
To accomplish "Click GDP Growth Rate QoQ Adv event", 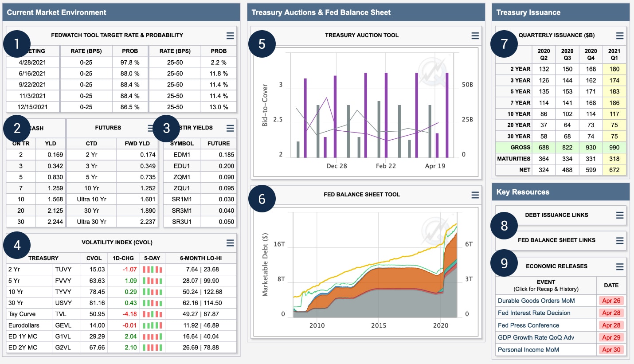I will [x=536, y=337].
